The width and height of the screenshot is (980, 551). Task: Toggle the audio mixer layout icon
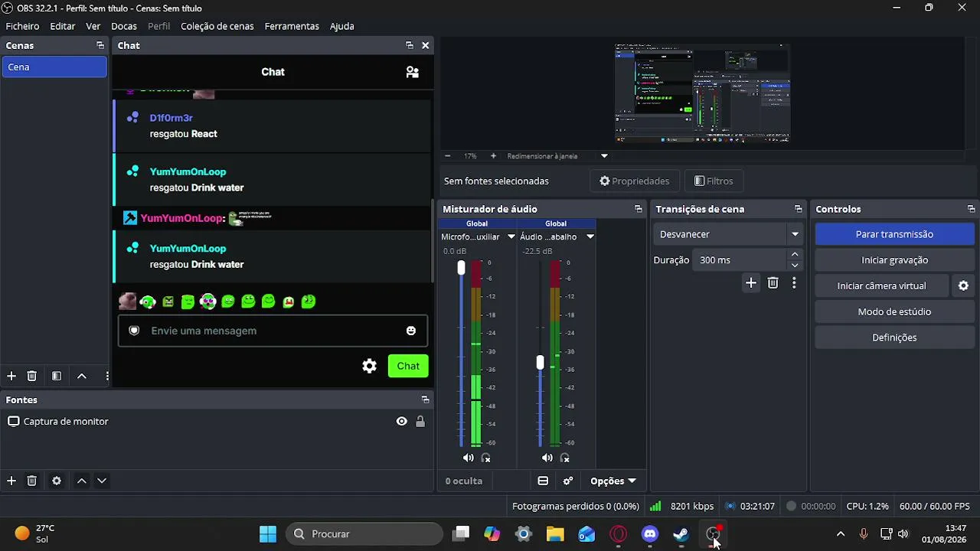click(543, 481)
